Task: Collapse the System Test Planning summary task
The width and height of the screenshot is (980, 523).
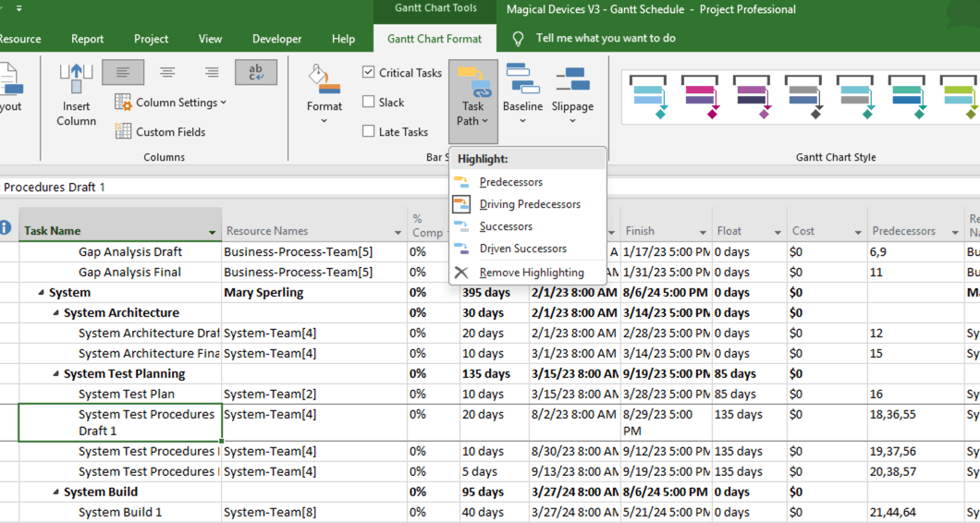Action: pos(56,374)
